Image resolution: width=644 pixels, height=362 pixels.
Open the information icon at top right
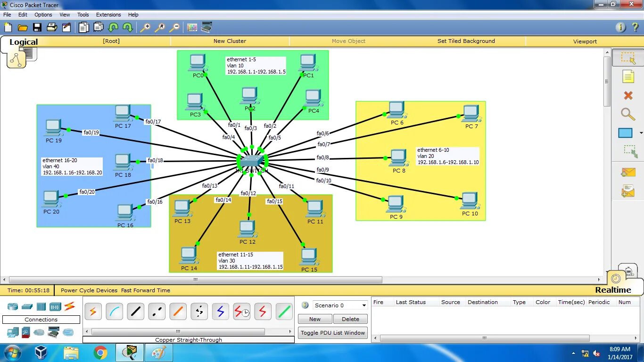click(621, 27)
